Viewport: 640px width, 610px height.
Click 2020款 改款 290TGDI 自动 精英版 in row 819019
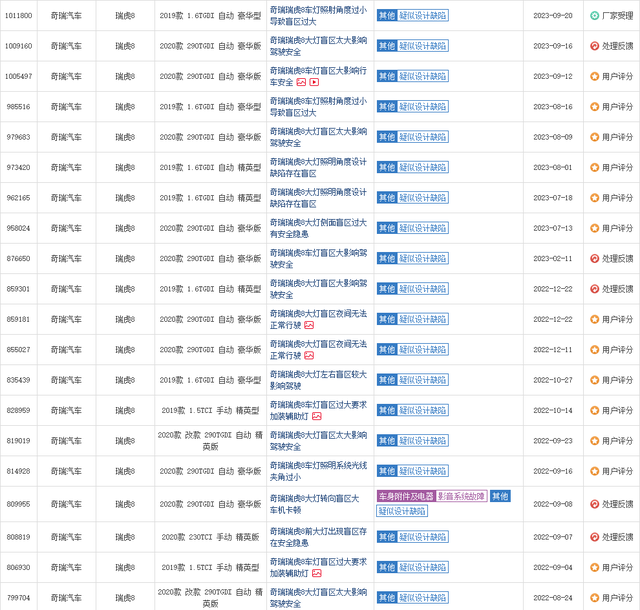[x=210, y=441]
